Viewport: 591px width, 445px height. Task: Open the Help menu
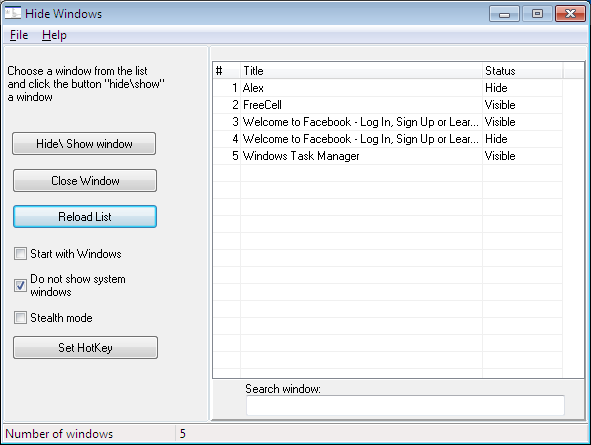[x=54, y=35]
